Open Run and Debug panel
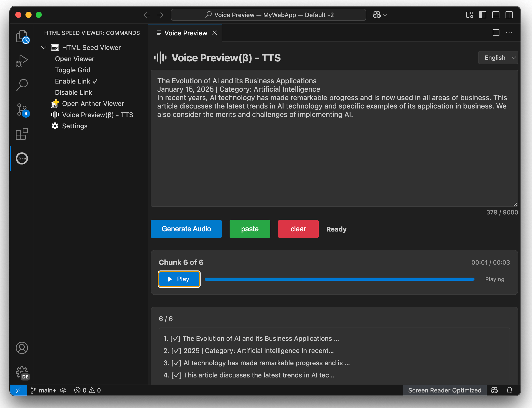 coord(22,60)
